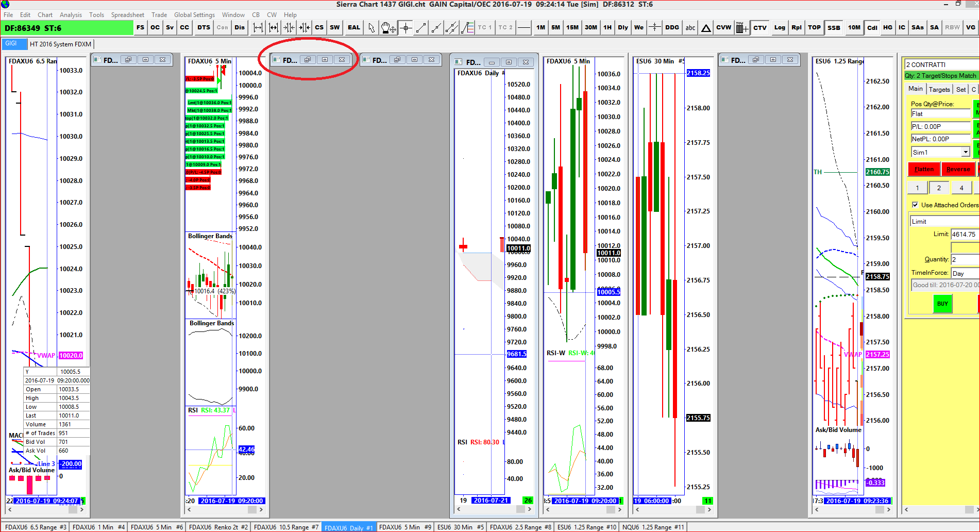The width and height of the screenshot is (980, 532).
Task: Enable Use Attached Orders checkbox
Action: coord(915,205)
